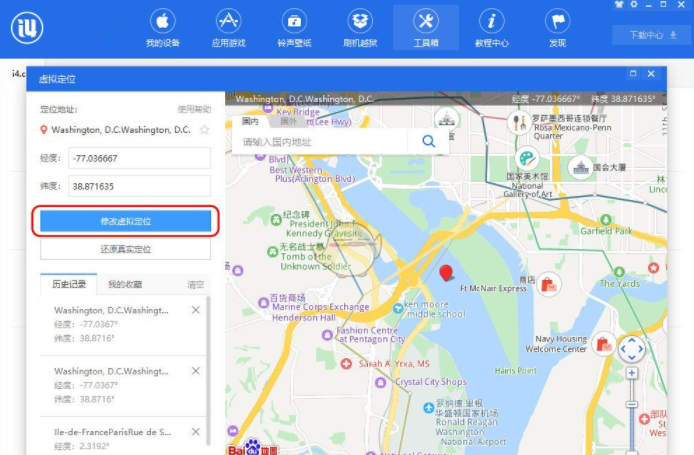Screen dimensions: 694x455
Task: Click the ken moore middle school marker
Action: pyautogui.click(x=398, y=308)
